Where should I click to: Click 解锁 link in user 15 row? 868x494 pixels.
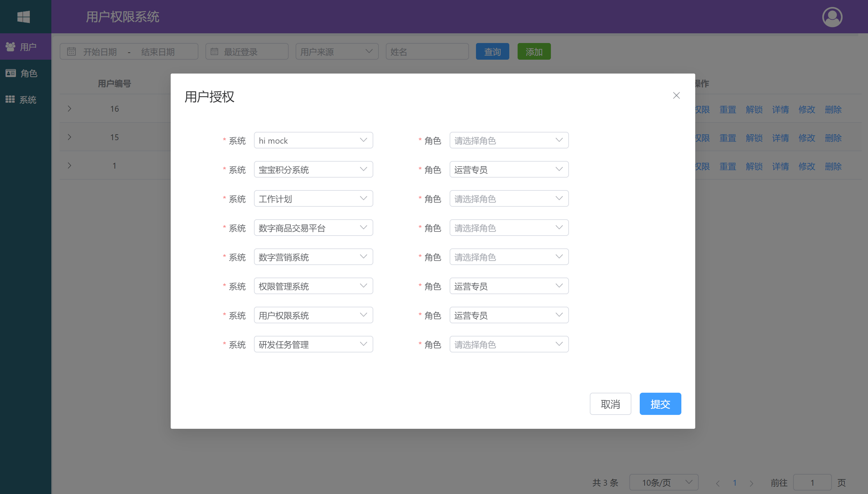[754, 138]
